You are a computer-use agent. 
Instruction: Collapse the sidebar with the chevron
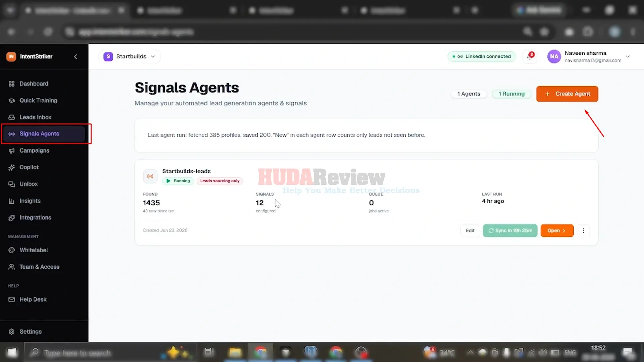[x=76, y=56]
